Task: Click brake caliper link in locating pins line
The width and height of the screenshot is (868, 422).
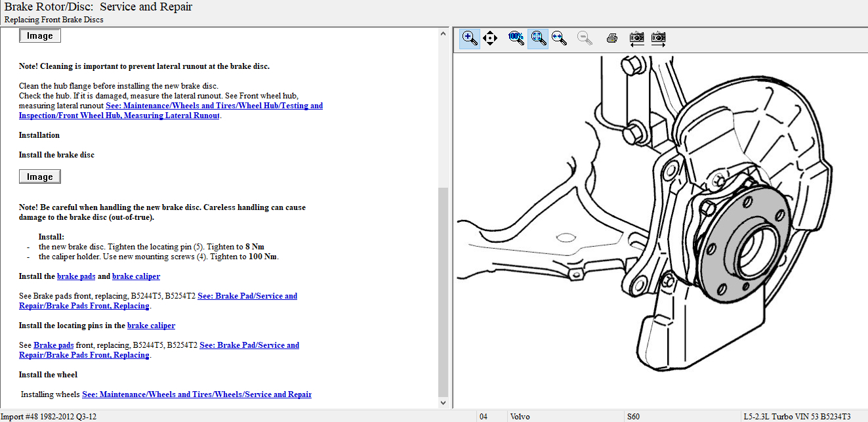Action: 151,326
